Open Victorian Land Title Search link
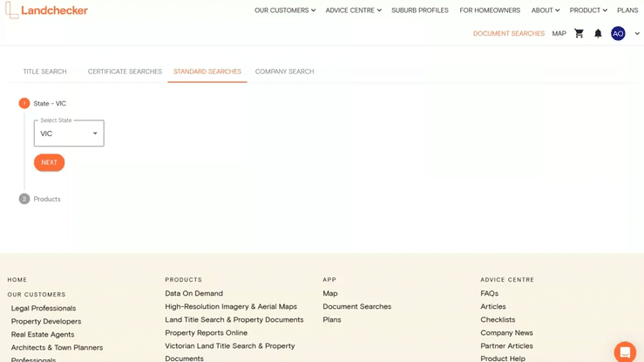 tap(230, 352)
